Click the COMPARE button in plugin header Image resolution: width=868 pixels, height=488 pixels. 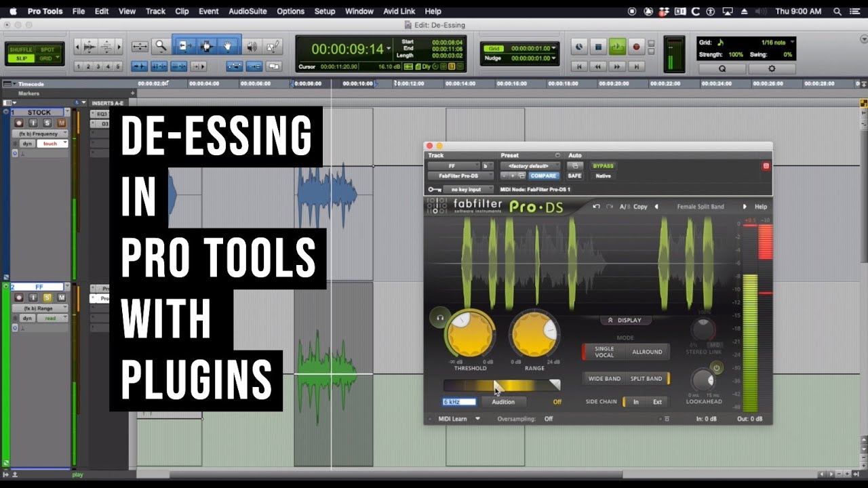543,176
